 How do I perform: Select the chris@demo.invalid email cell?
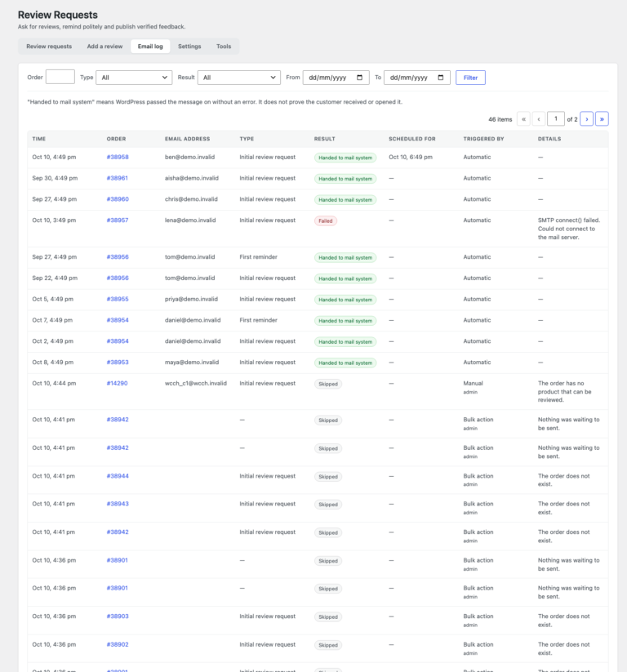pyautogui.click(x=191, y=199)
